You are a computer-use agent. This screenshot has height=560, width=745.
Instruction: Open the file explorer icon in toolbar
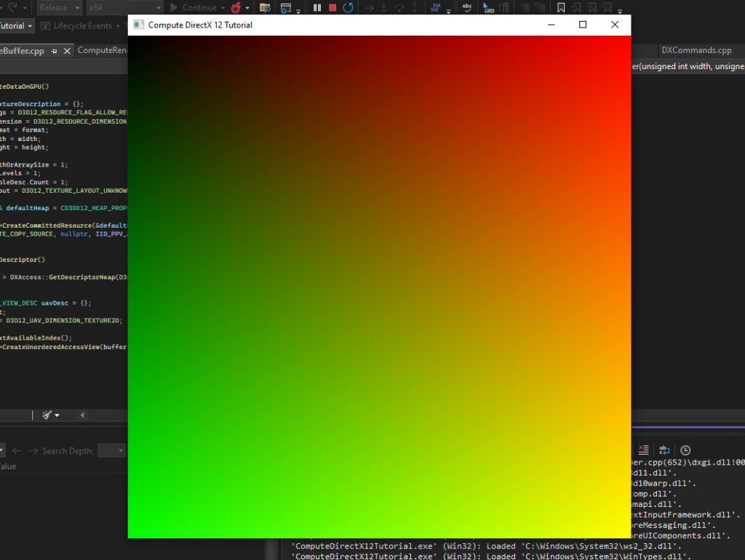pyautogui.click(x=265, y=8)
